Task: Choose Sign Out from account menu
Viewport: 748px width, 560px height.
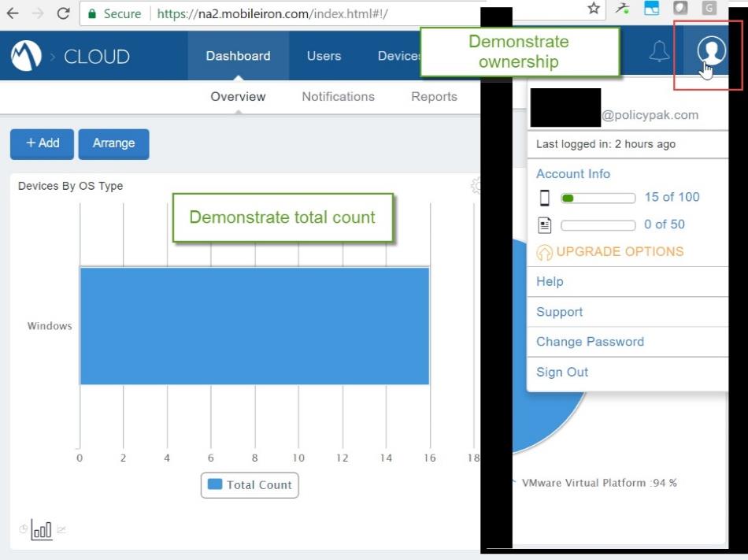Action: (562, 373)
